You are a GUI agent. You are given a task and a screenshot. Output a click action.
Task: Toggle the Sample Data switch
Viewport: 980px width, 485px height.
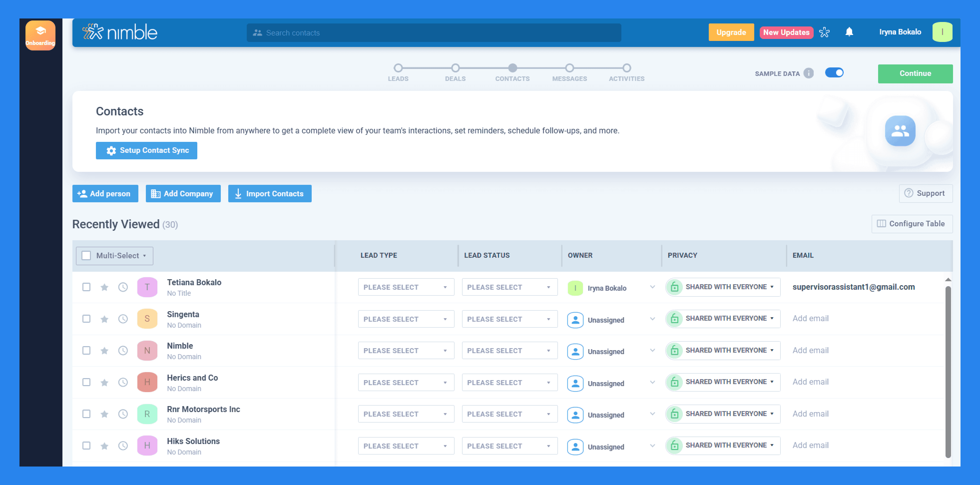click(x=834, y=73)
